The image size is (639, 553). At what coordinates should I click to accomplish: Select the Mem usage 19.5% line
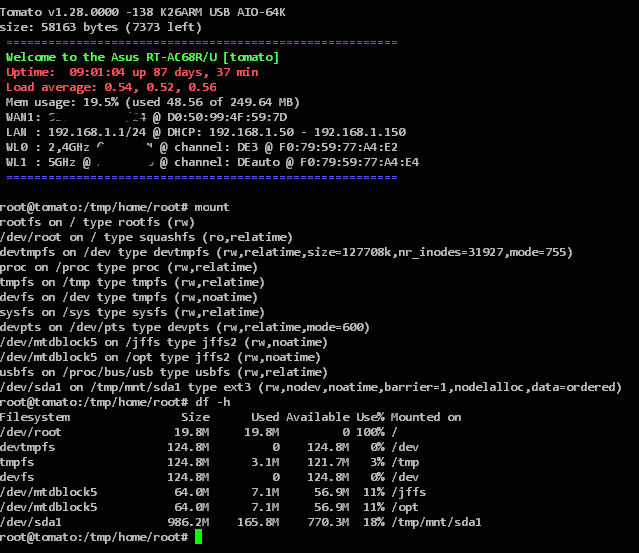pos(153,102)
